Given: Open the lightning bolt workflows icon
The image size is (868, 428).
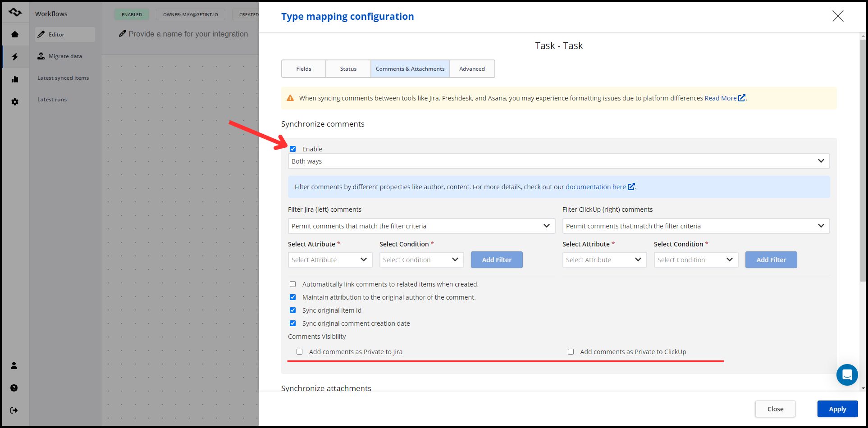Looking at the screenshot, I should pos(15,57).
